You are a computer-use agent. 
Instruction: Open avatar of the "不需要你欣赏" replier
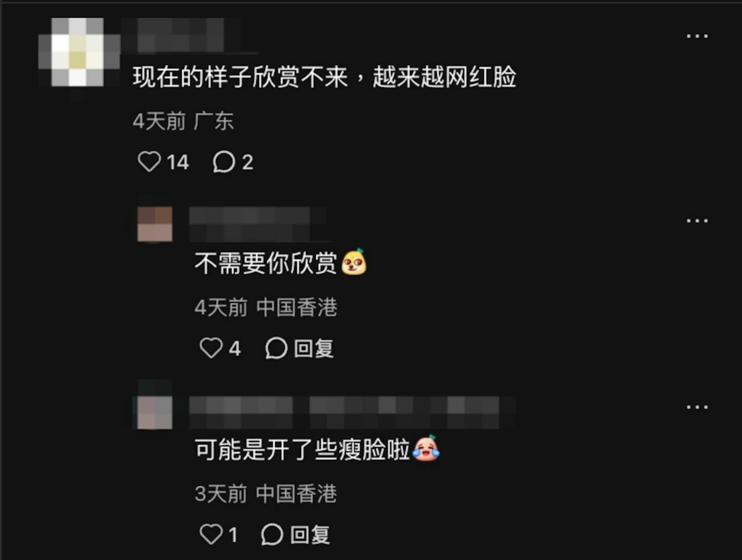click(155, 224)
